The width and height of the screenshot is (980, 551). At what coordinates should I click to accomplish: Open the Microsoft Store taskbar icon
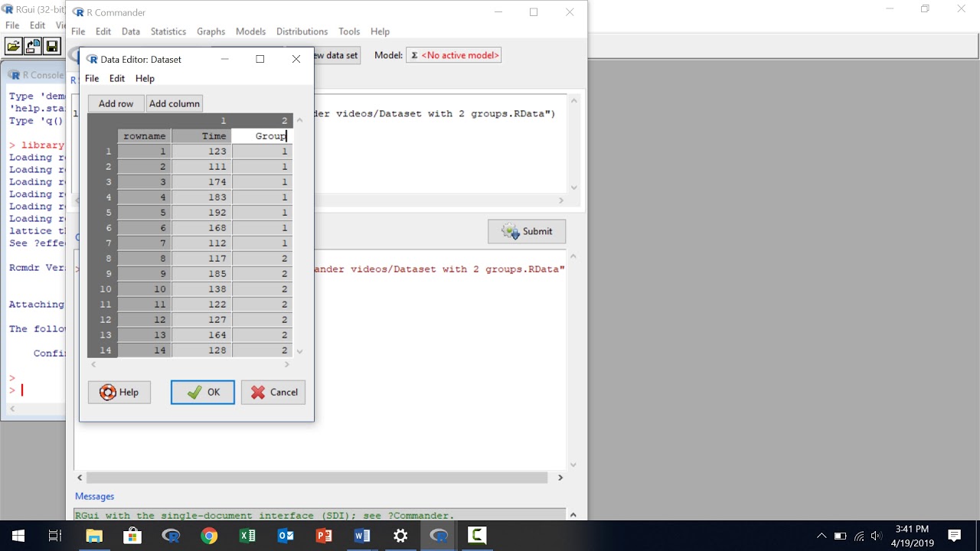132,536
